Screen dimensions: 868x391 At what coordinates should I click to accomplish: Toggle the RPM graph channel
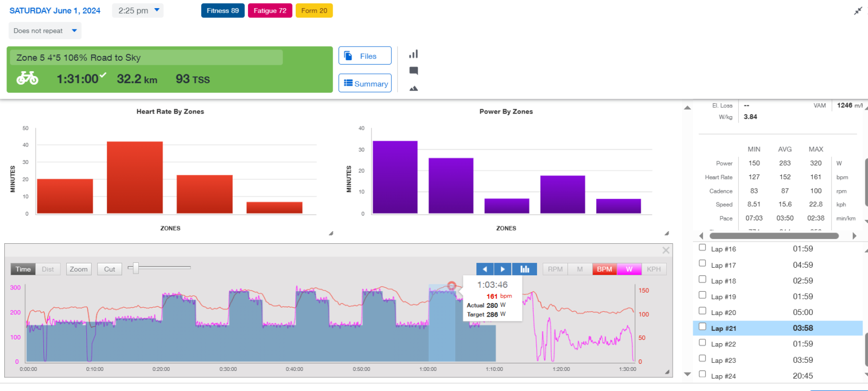click(x=555, y=269)
